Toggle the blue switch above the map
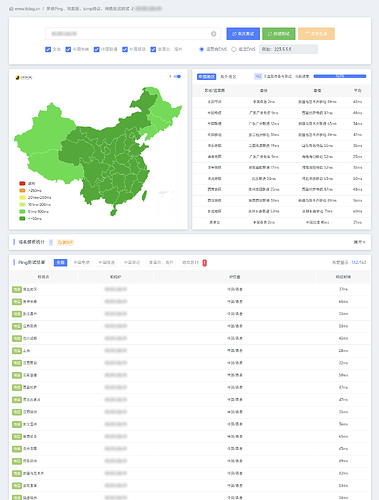Screen dimensions: 379x500 click(177, 77)
